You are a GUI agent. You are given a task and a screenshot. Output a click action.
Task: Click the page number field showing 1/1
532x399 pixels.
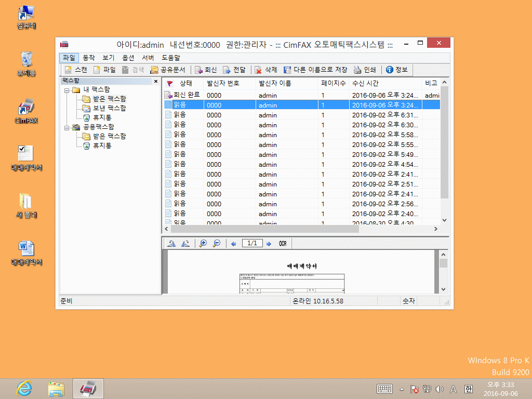coord(252,243)
